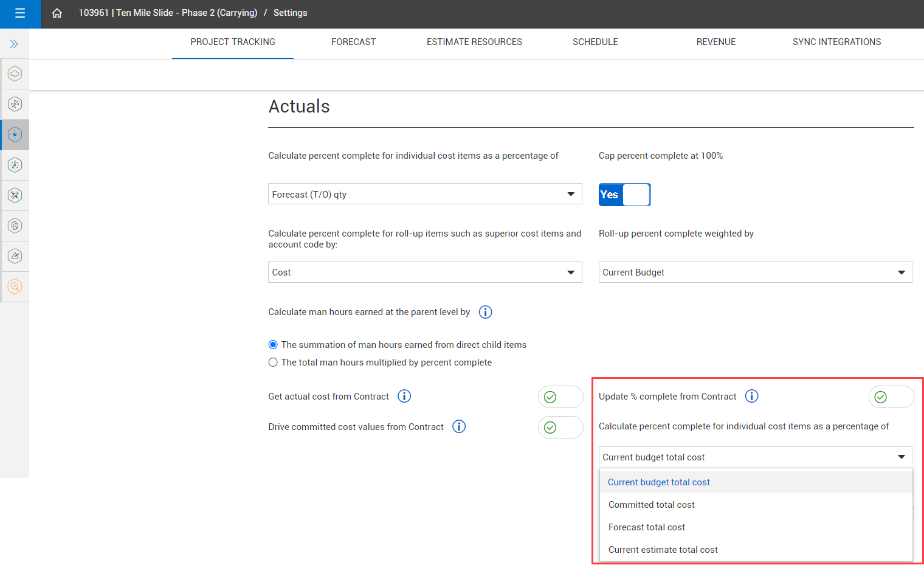Toggle Cap percent complete Yes switch
Image resolution: width=924 pixels, height=565 pixels.
[x=624, y=195]
